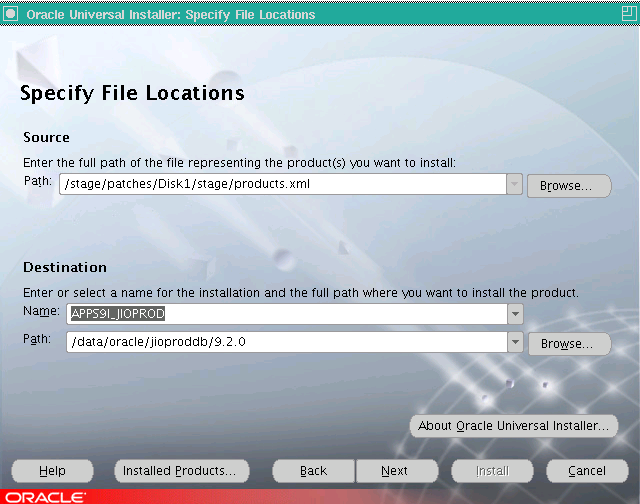Open About Oracle Universal Installer
The image size is (640, 504).
pos(513,426)
